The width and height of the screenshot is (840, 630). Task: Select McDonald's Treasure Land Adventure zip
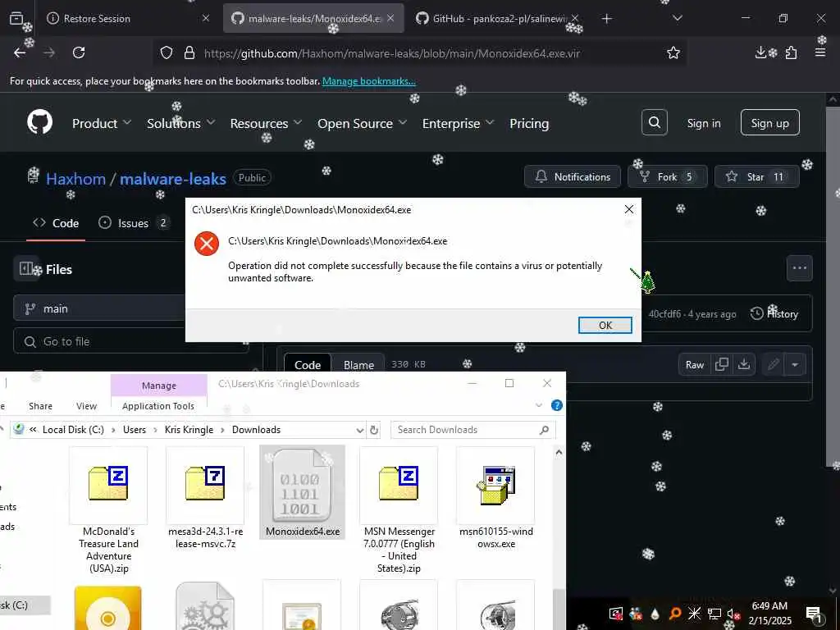pos(108,510)
